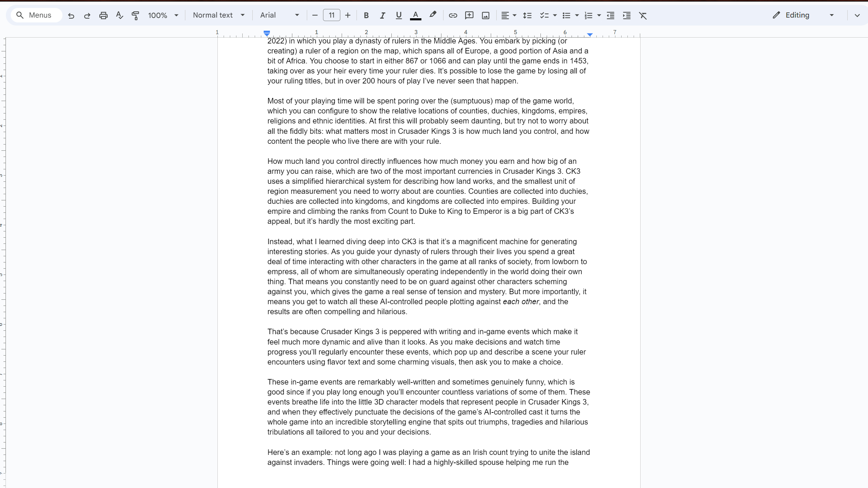Click the insert image icon
The width and height of the screenshot is (868, 488).
coord(486,15)
